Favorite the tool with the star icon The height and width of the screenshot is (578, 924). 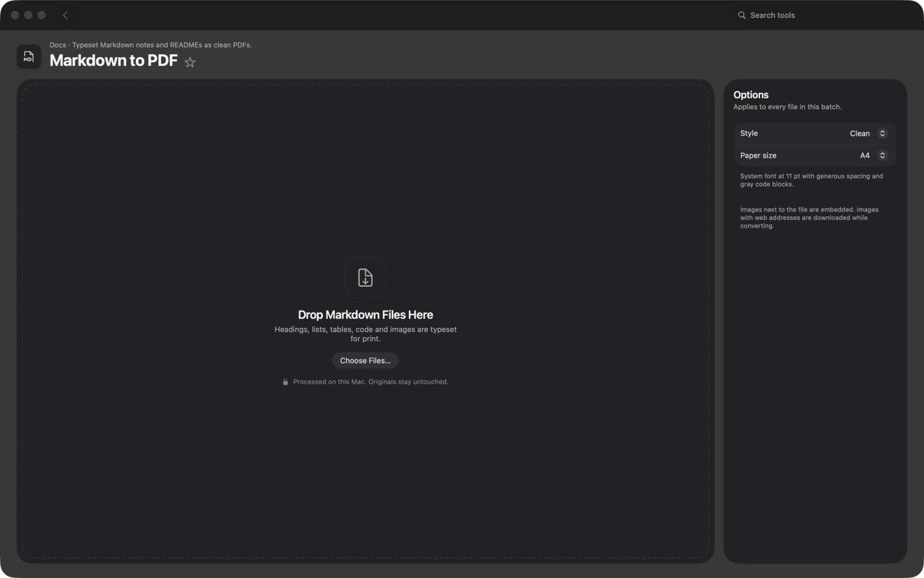click(x=190, y=62)
